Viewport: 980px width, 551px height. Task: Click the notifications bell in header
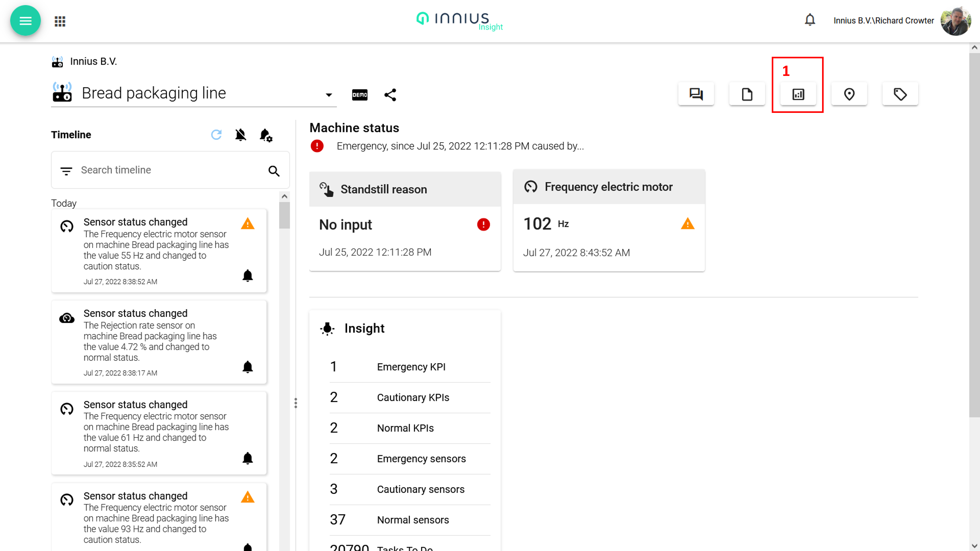tap(810, 20)
